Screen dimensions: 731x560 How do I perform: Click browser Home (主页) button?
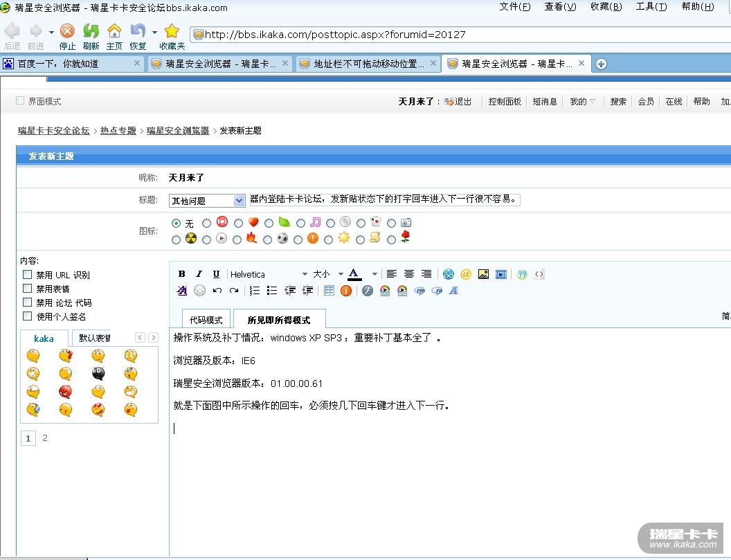click(x=114, y=37)
